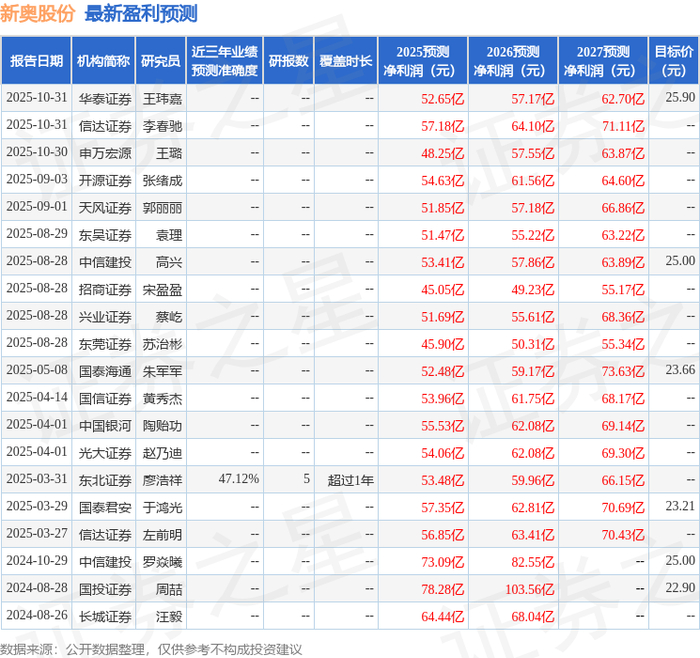Click researcher name 左前明
700x658 pixels.
(162, 535)
